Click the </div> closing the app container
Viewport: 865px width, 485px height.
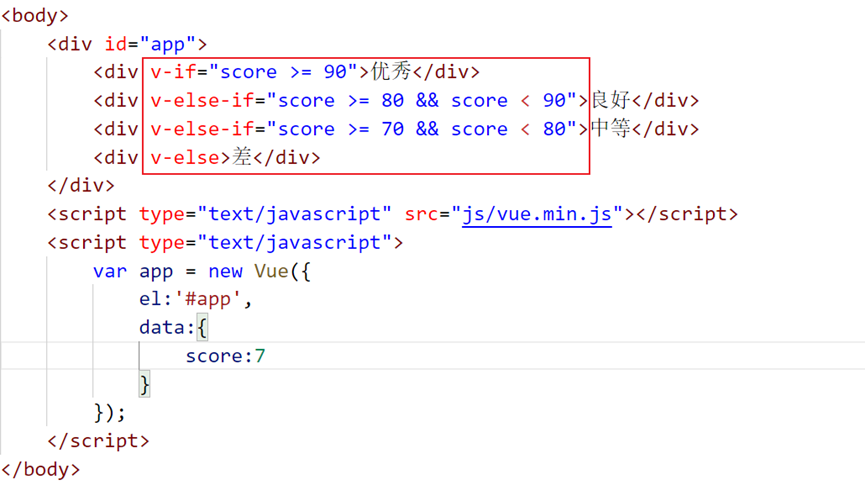[x=81, y=185]
